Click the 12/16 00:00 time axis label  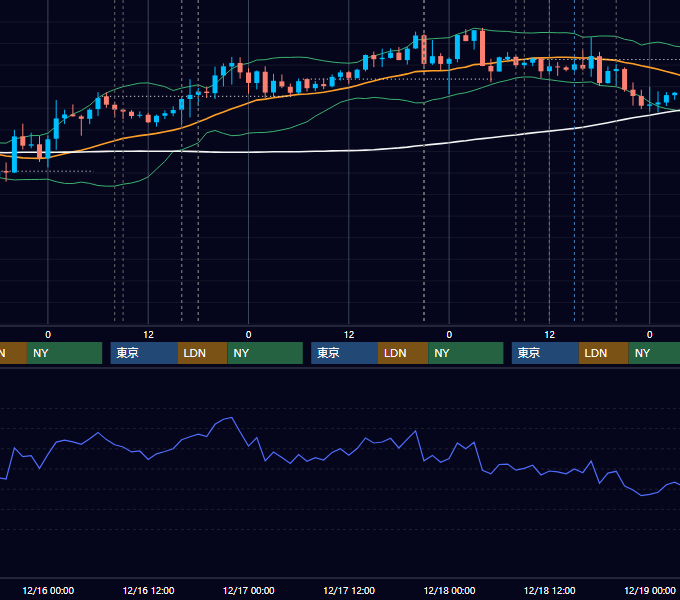[x=48, y=590]
